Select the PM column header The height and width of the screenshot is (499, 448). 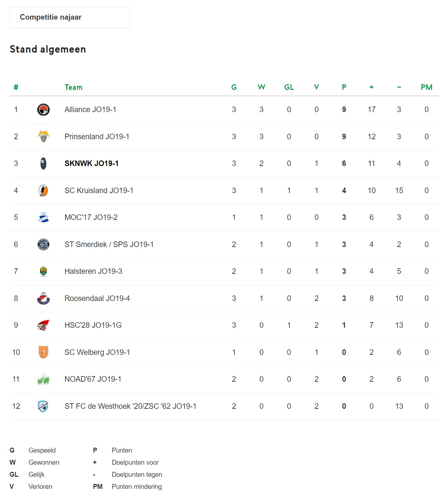[x=426, y=87]
